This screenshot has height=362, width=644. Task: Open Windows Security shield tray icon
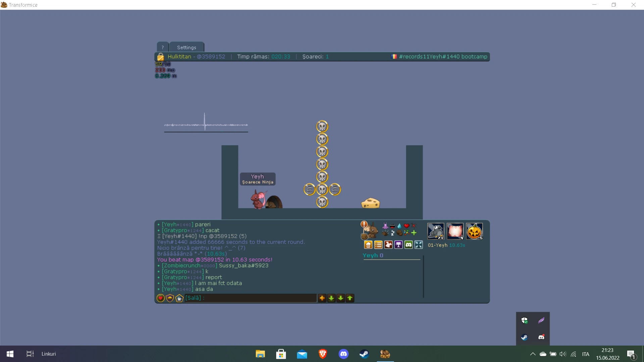[525, 320]
